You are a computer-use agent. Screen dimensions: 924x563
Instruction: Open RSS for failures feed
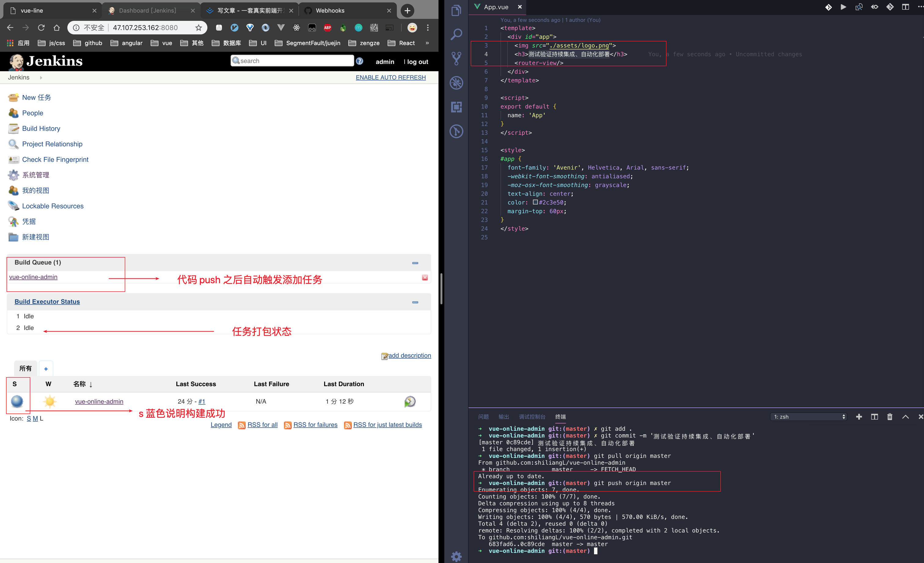coord(315,425)
